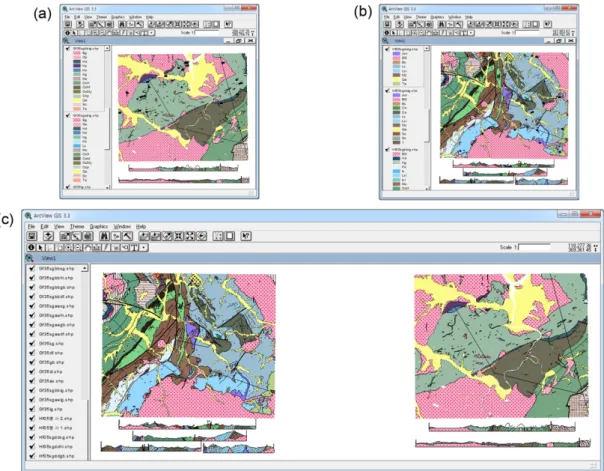Select the Pan hand tool in window (c)
The image size is (604, 471).
(x=87, y=248)
